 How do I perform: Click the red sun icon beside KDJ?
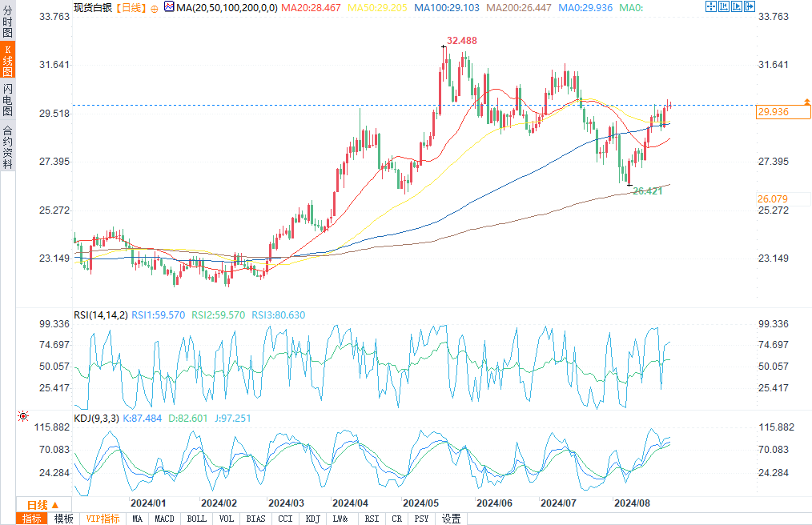pos(23,416)
